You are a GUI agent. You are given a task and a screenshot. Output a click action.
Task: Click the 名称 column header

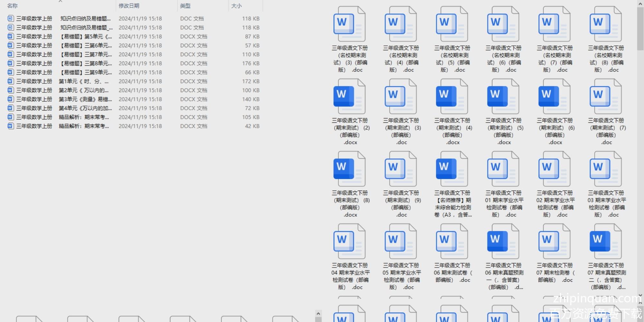coord(12,6)
